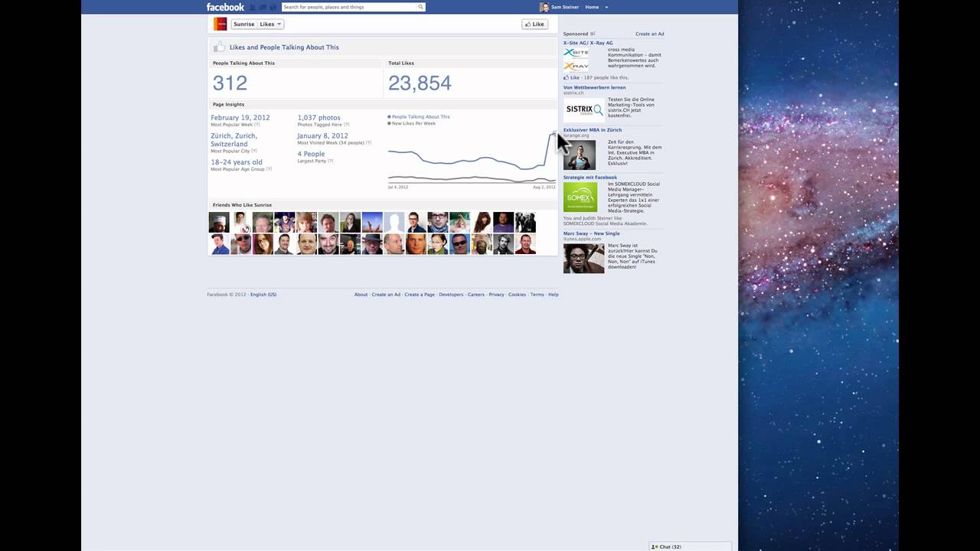Open the messages icon in the top bar
The height and width of the screenshot is (551, 980).
click(x=263, y=7)
